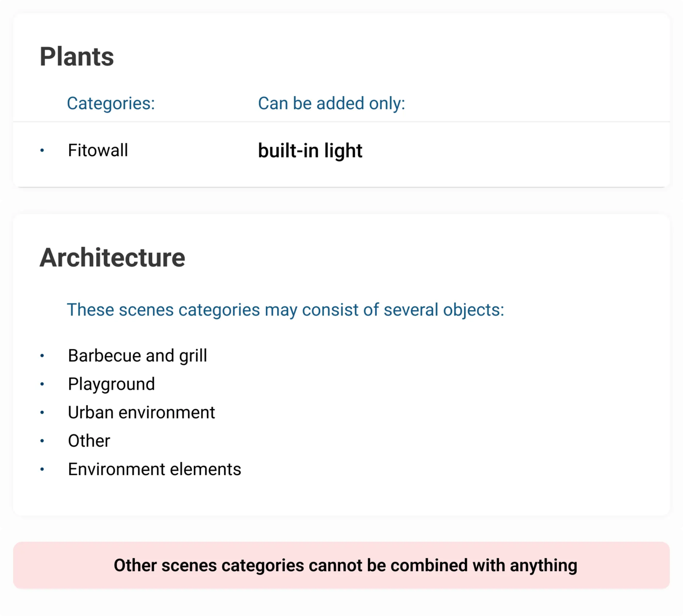683x616 pixels.
Task: Click the Plants heading
Action: [77, 57]
